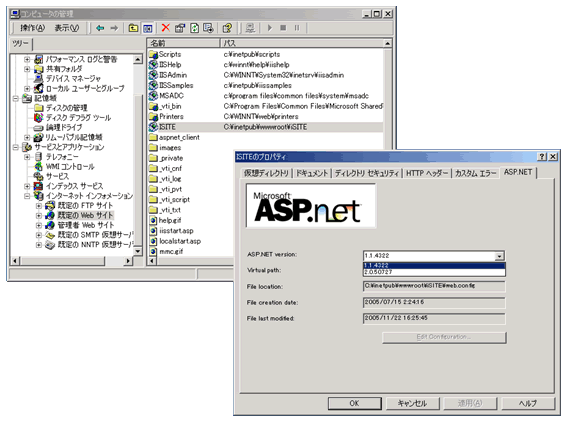Image resolution: width=569 pixels, height=425 pixels.
Task: Click the Edit Configuration button
Action: [444, 337]
